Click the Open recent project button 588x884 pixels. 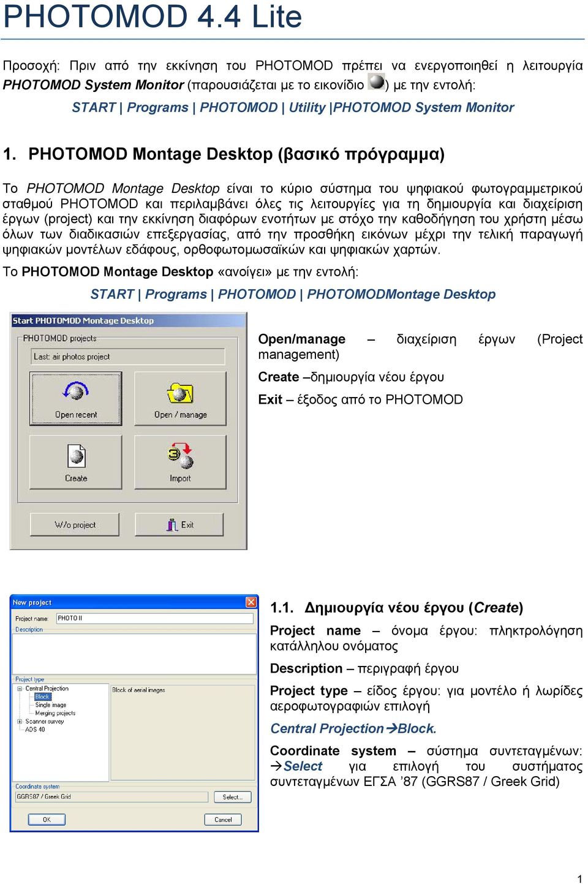tap(76, 399)
